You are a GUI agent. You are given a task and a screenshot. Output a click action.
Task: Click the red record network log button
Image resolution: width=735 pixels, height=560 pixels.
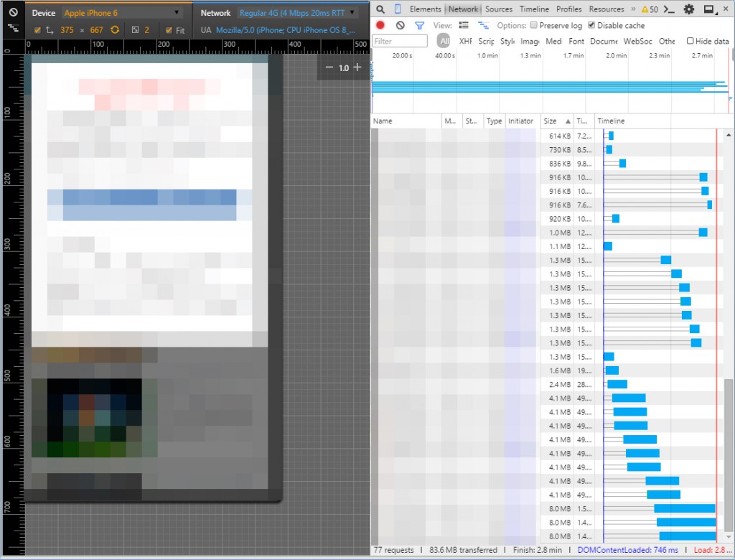(x=380, y=25)
